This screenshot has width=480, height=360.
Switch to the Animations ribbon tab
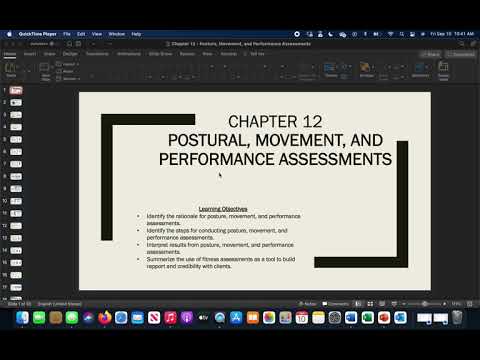click(129, 54)
